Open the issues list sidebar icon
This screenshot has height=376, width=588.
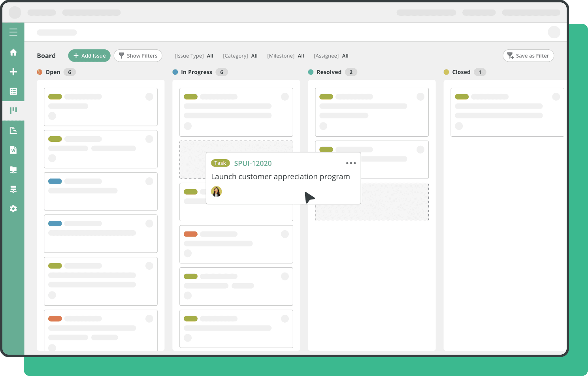tap(13, 91)
